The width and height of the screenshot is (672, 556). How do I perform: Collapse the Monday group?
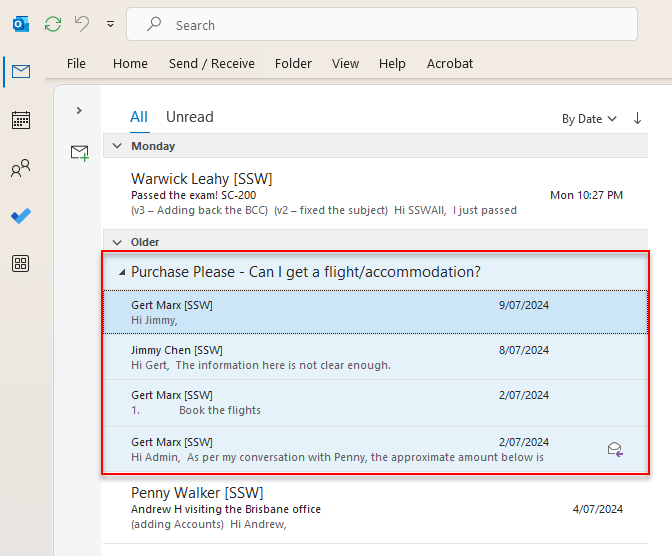point(117,146)
